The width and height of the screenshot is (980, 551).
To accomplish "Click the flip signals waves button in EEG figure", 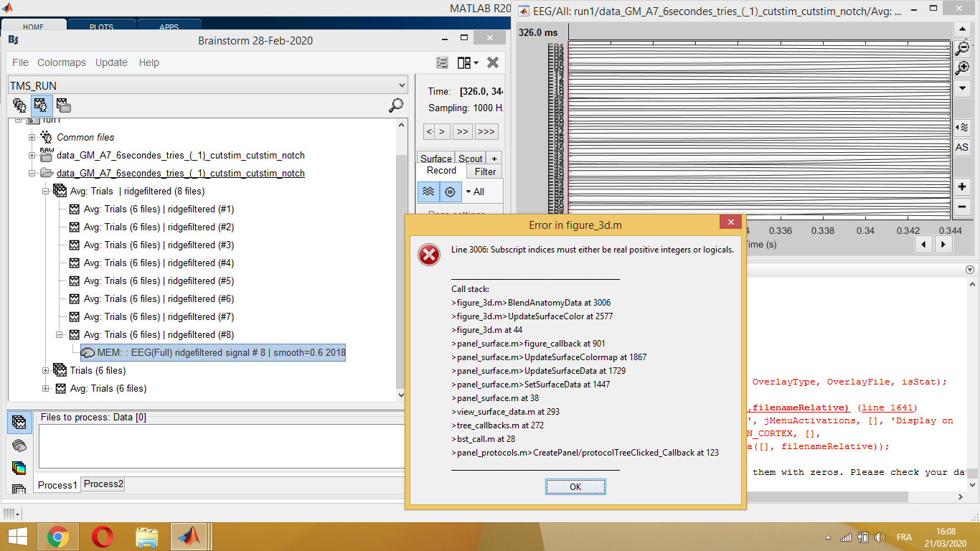I will (962, 127).
